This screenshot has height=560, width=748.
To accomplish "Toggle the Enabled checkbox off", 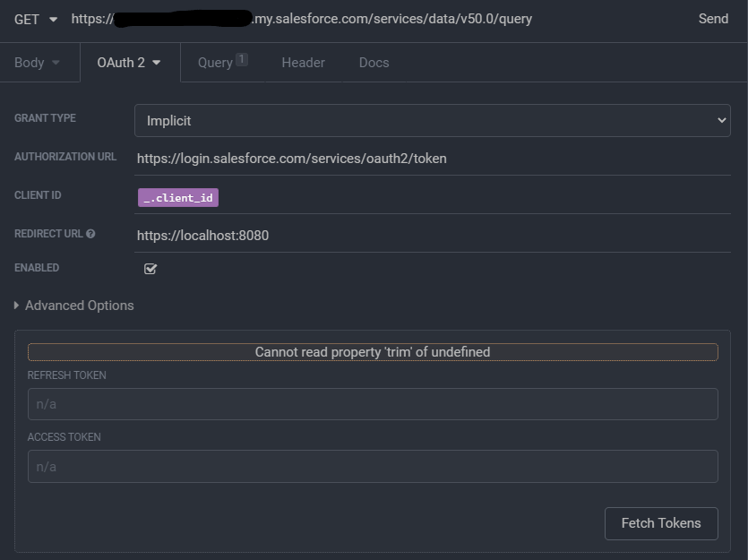I will [150, 268].
